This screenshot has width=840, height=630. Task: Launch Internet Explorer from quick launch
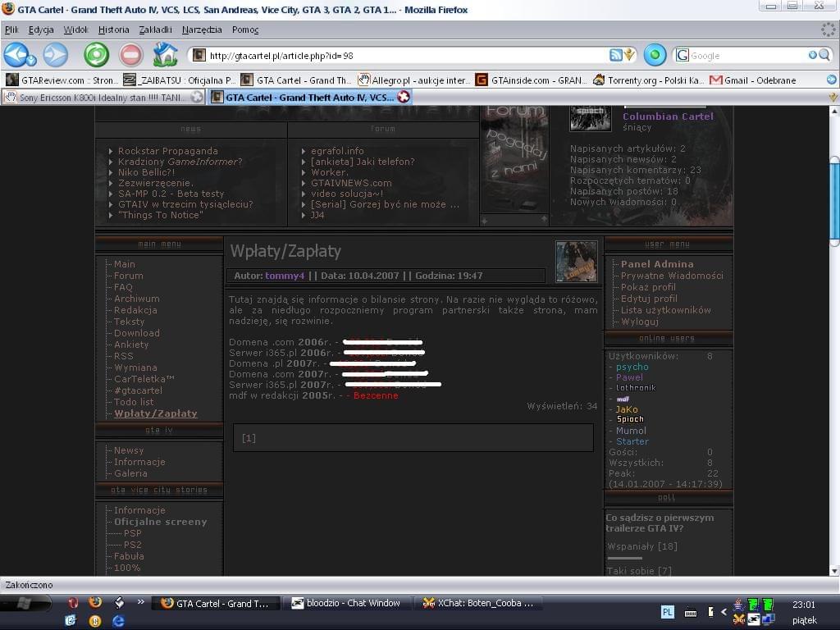point(118,620)
